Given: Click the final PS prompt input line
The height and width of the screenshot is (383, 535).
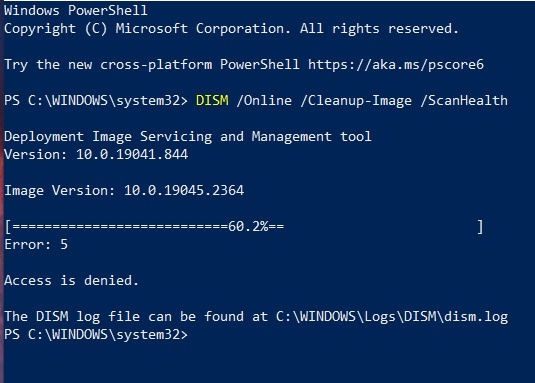Looking at the screenshot, I should click(x=96, y=335).
